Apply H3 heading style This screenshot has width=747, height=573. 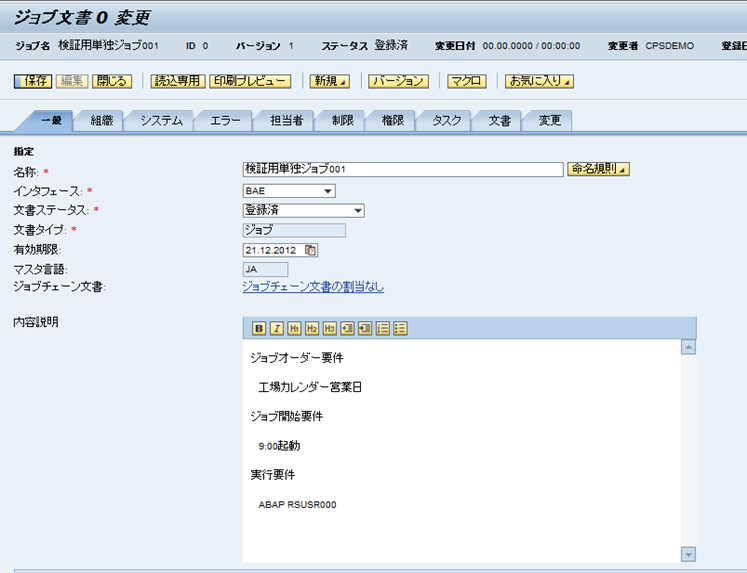coord(329,327)
